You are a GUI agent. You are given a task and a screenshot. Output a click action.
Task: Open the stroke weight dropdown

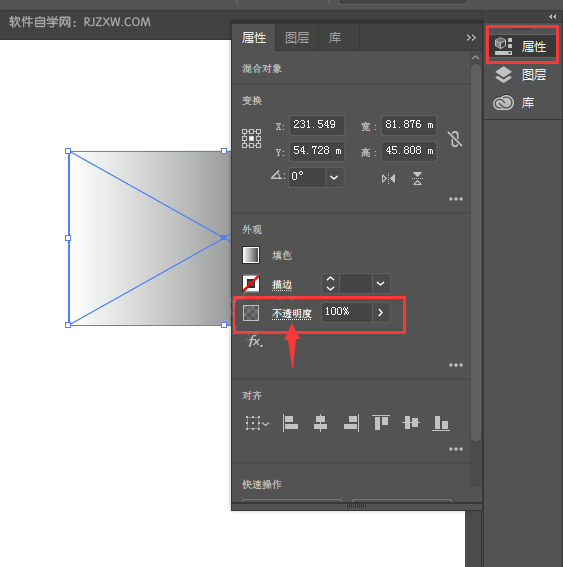pos(381,284)
